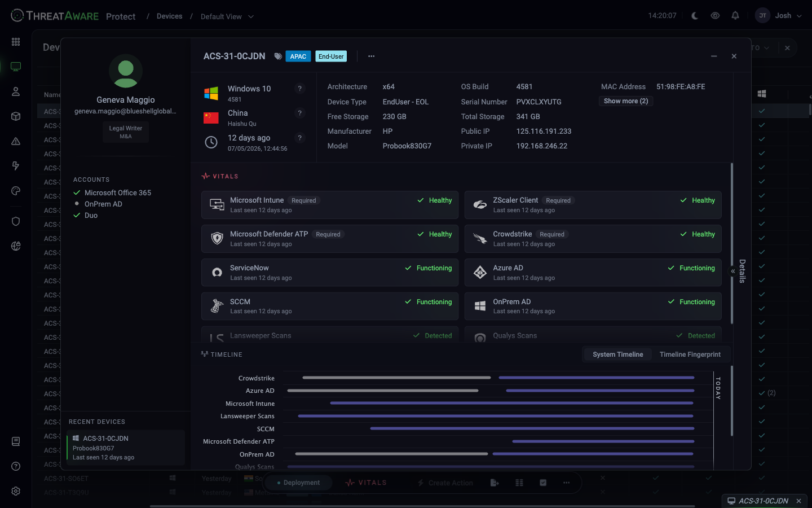This screenshot has width=812, height=508.
Task: Click the Azure AD timeline gray bar
Action: pyautogui.click(x=383, y=391)
